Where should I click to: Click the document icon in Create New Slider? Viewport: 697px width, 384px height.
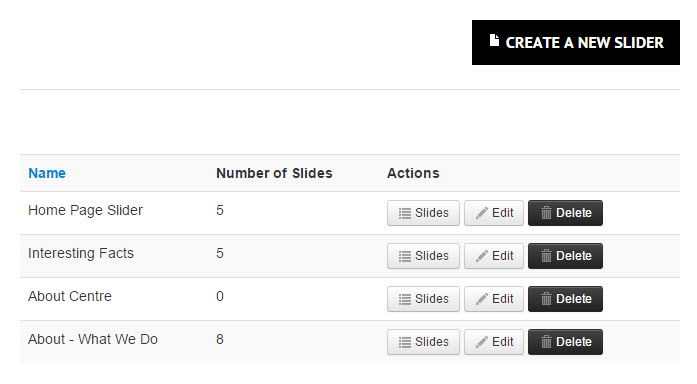pos(494,40)
